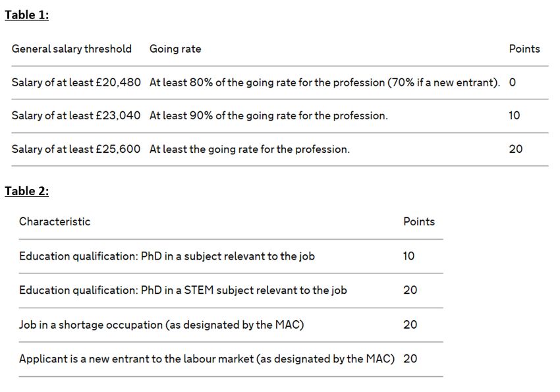Click the 'PhD in a subject relevant' row text

point(167,256)
